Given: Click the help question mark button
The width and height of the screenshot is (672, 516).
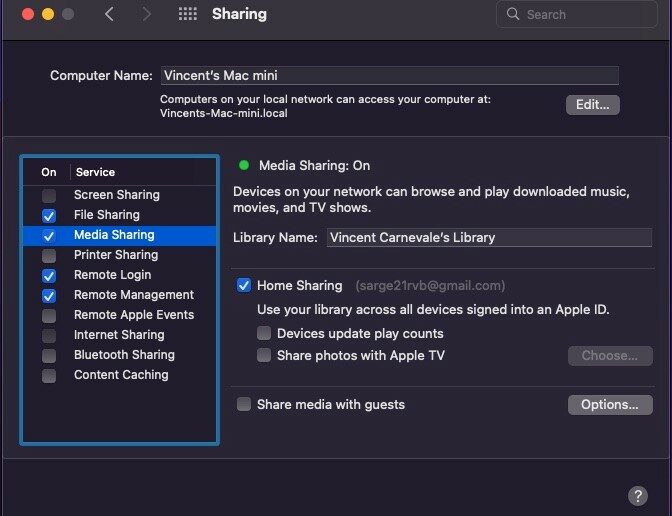Looking at the screenshot, I should coord(638,496).
